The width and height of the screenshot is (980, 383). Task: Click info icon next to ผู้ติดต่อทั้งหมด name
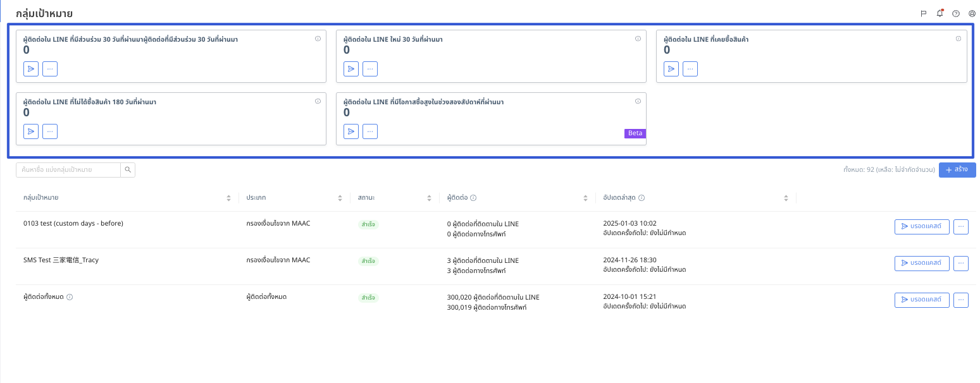point(70,297)
